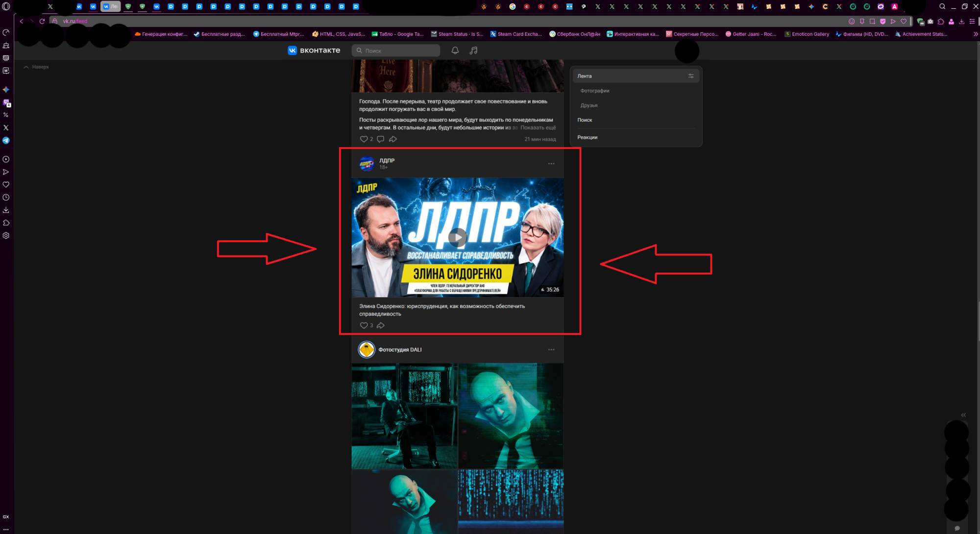Open pinboard pin icon in address bar
Image resolution: width=980 pixels, height=534 pixels.
tap(862, 22)
